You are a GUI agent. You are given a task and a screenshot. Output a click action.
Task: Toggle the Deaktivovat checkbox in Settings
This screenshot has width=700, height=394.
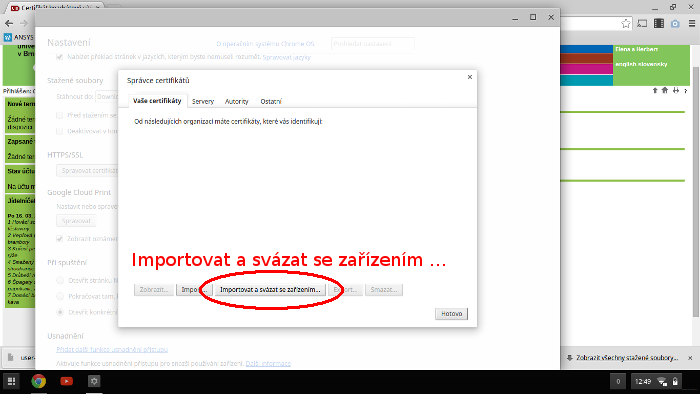[x=59, y=131]
